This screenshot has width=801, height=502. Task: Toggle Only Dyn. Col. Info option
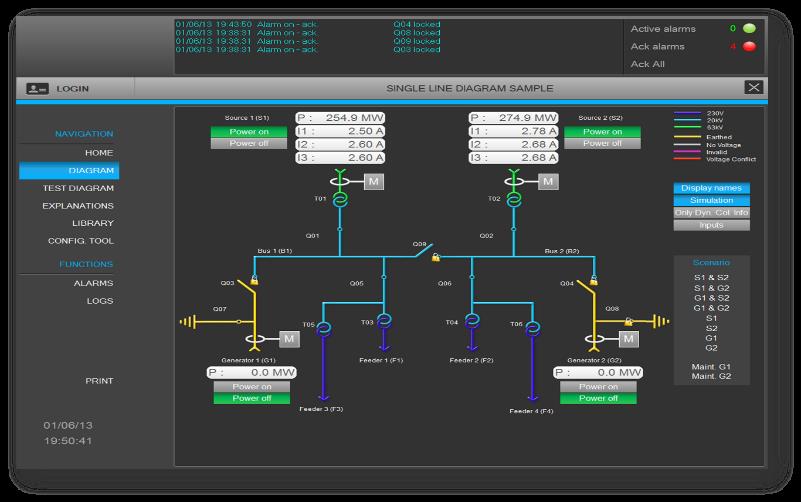coord(711,212)
